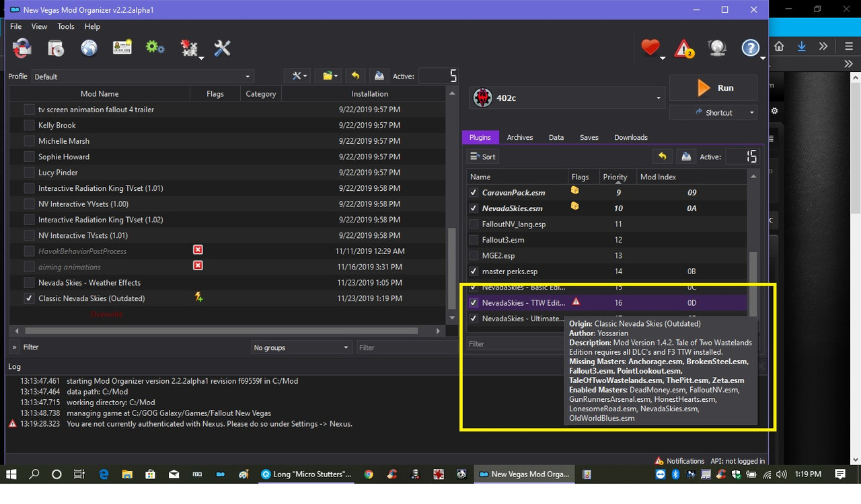This screenshot has width=861, height=504.
Task: Enable the MGE2.esp plugin checkbox
Action: [474, 255]
